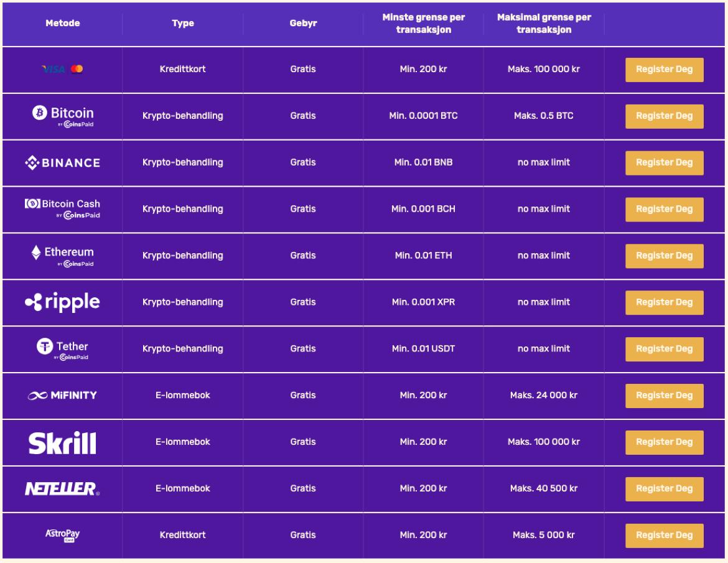Select the Bitcoin CoinsPaid logo
The height and width of the screenshot is (563, 728).
point(63,116)
